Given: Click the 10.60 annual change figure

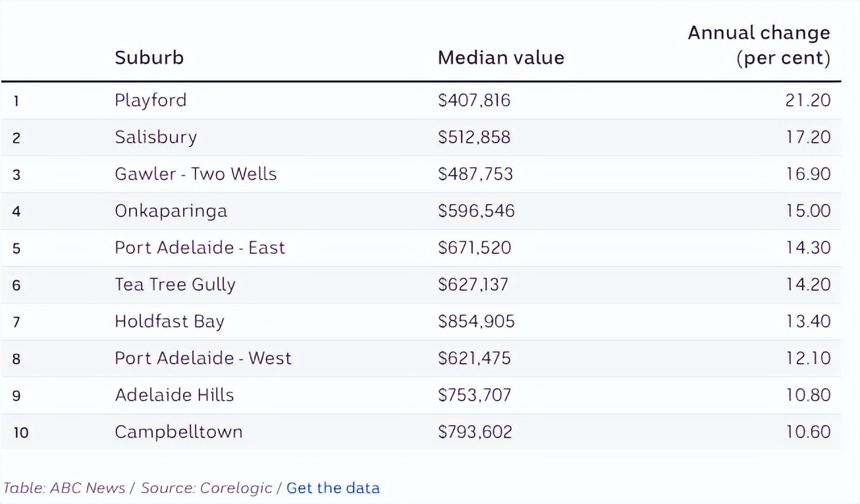Looking at the screenshot, I should 807,432.
